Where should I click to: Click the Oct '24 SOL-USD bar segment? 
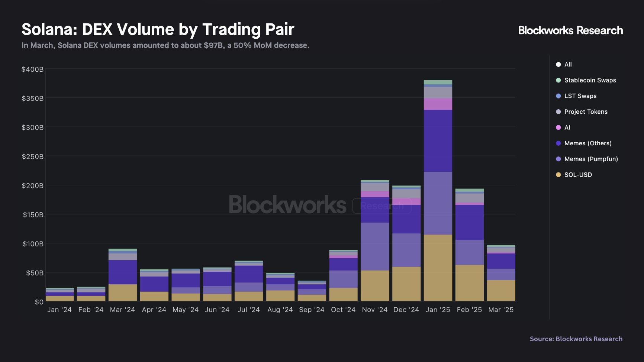pyautogui.click(x=343, y=294)
